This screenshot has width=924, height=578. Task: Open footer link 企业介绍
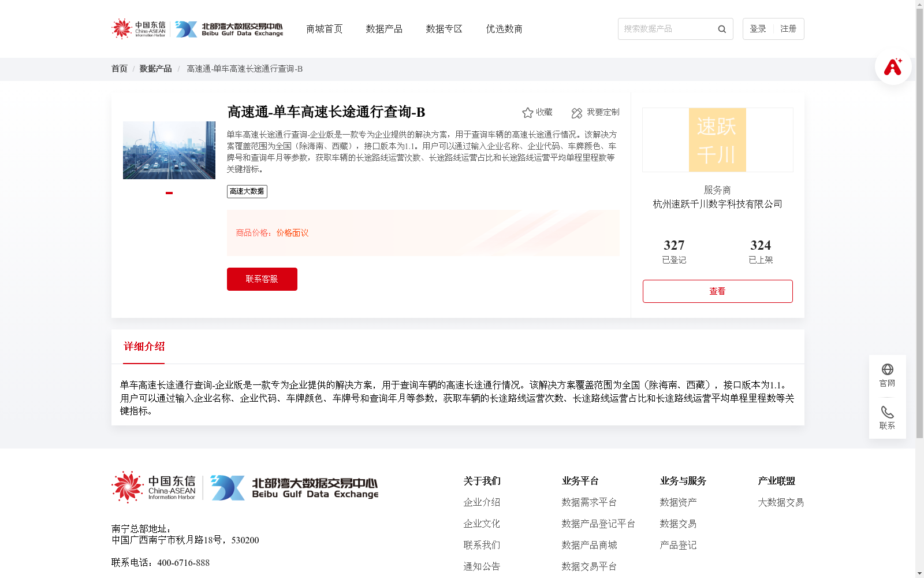[x=482, y=502]
